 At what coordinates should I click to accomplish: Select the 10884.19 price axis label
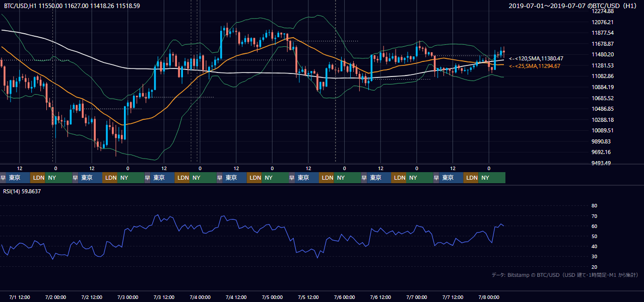[603, 87]
